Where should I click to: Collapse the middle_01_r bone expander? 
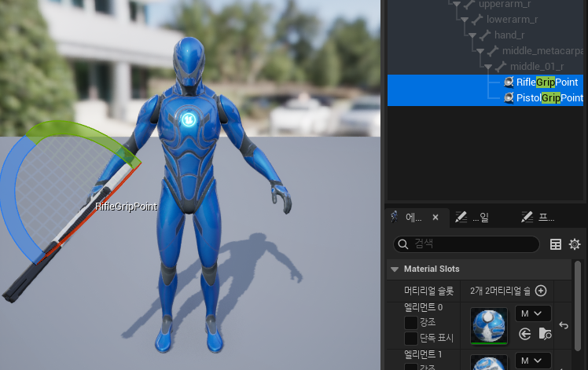coord(488,67)
